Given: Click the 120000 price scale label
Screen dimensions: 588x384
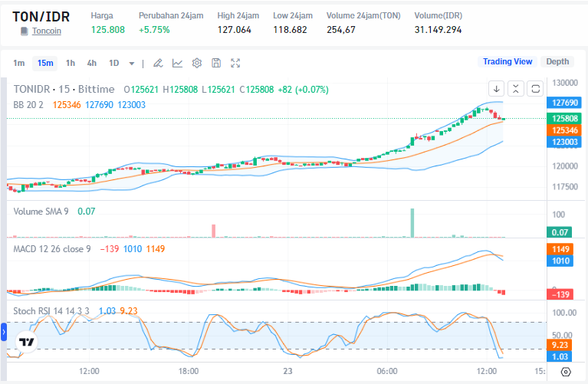Looking at the screenshot, I should pyautogui.click(x=565, y=166).
